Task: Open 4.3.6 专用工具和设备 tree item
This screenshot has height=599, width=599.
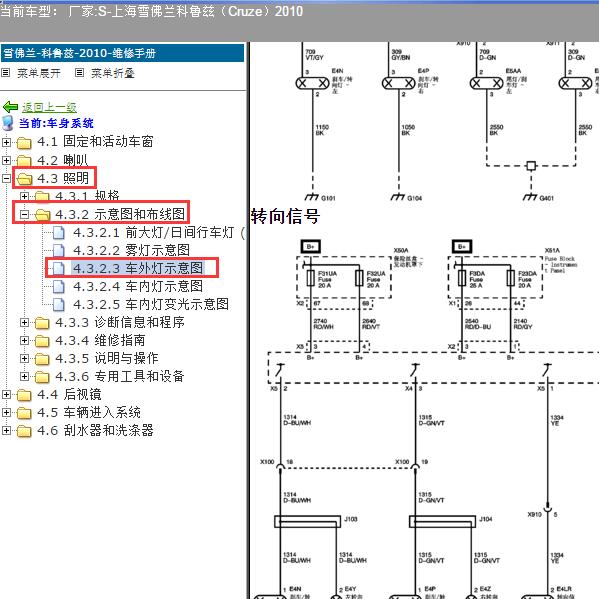Action: (120, 376)
